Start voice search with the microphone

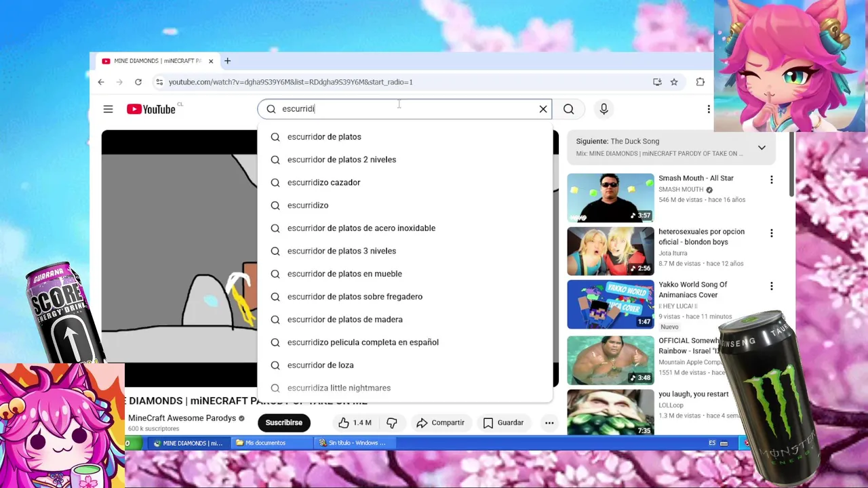pyautogui.click(x=604, y=109)
